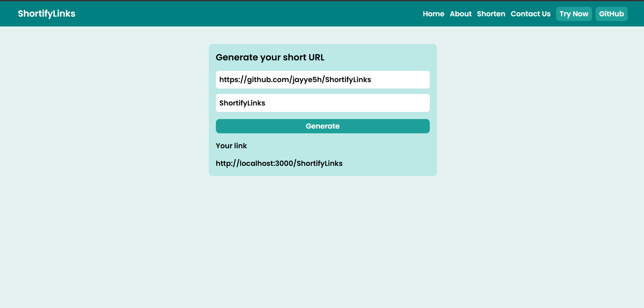Go to the Shorten section
Image resolution: width=644 pixels, height=308 pixels.
coord(491,14)
